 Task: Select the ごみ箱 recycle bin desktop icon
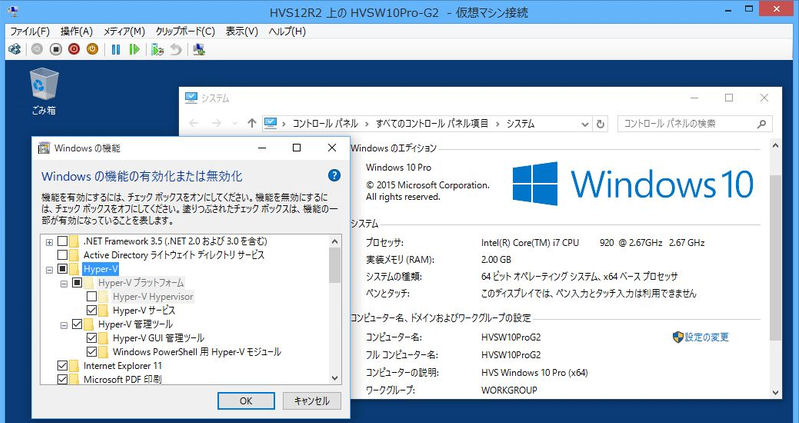pos(44,92)
